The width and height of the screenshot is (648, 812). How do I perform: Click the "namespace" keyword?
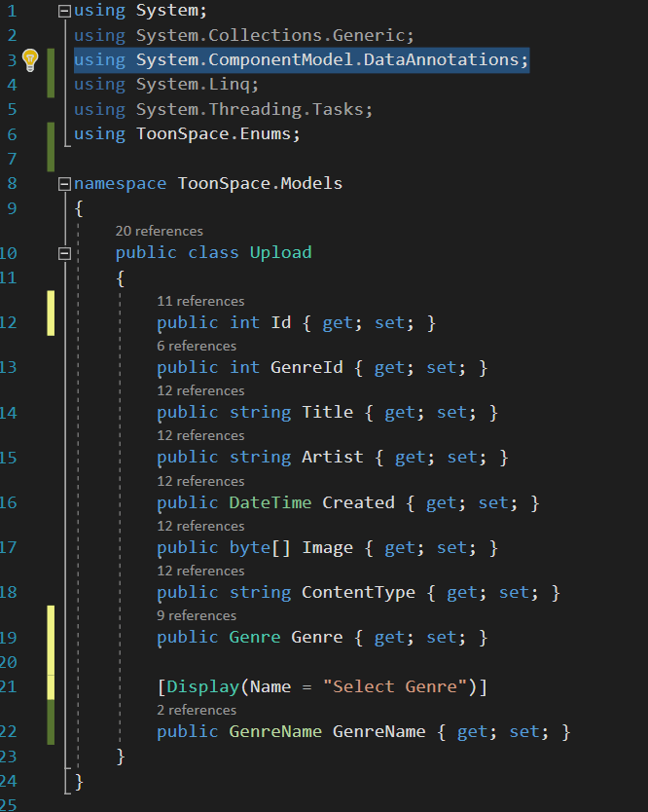[120, 183]
